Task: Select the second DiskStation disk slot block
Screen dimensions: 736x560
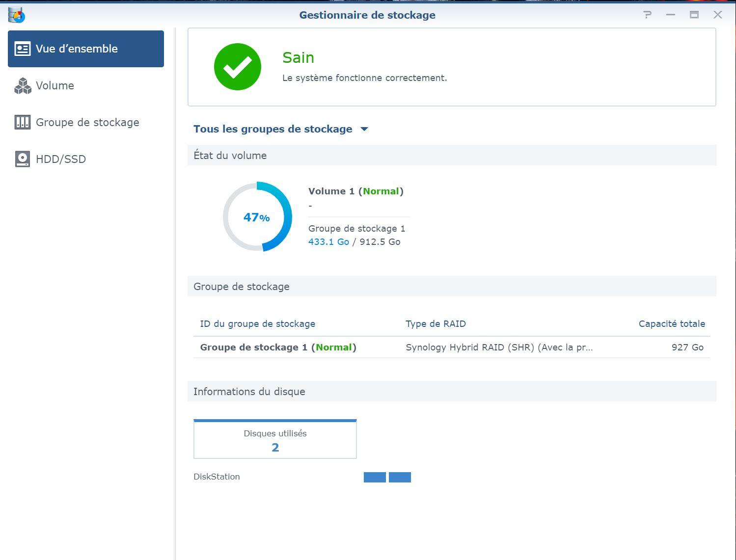Action: pyautogui.click(x=400, y=477)
